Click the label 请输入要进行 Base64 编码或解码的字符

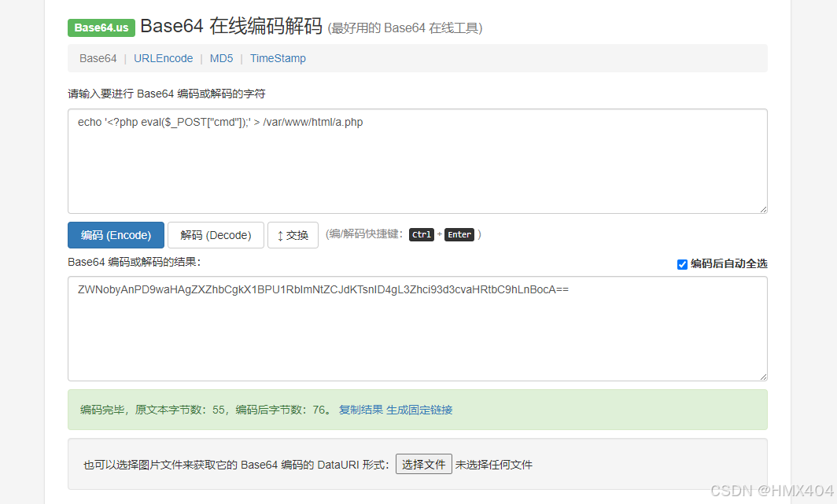click(x=167, y=94)
